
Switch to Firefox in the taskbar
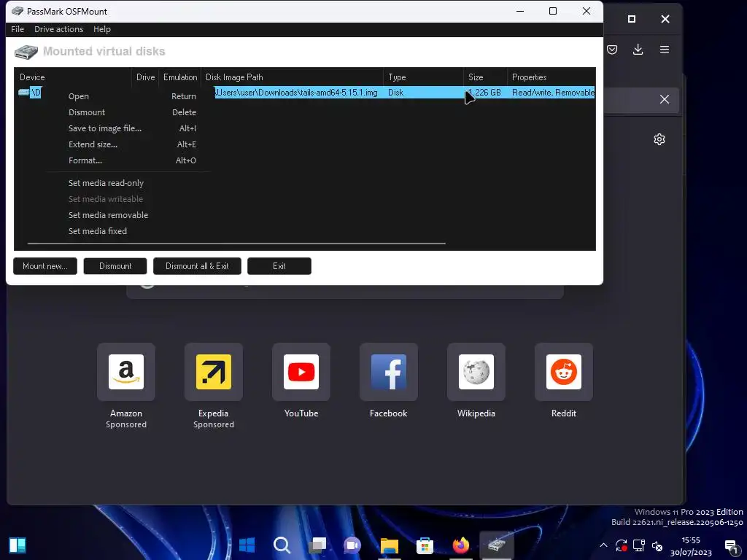coord(461,545)
